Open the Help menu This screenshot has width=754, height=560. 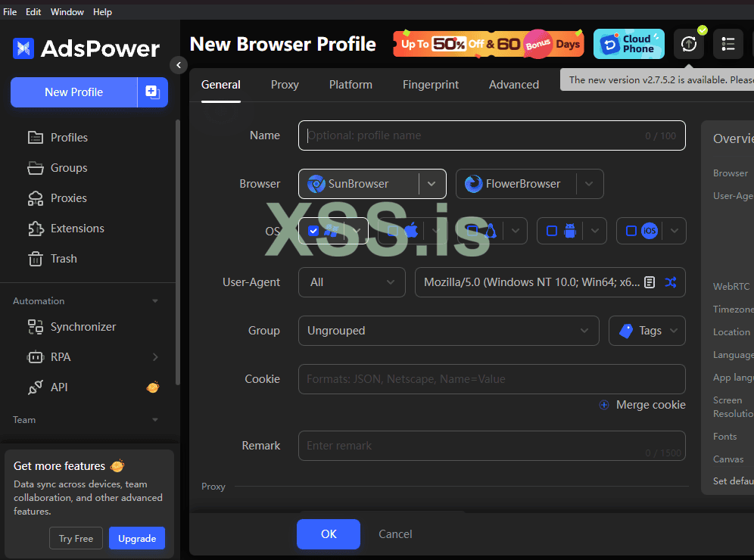point(102,12)
